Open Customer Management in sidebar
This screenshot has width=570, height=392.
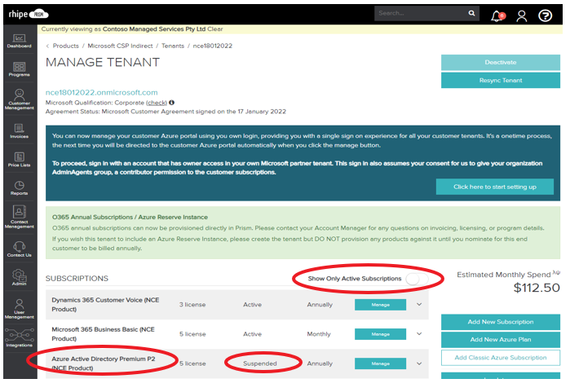click(20, 99)
